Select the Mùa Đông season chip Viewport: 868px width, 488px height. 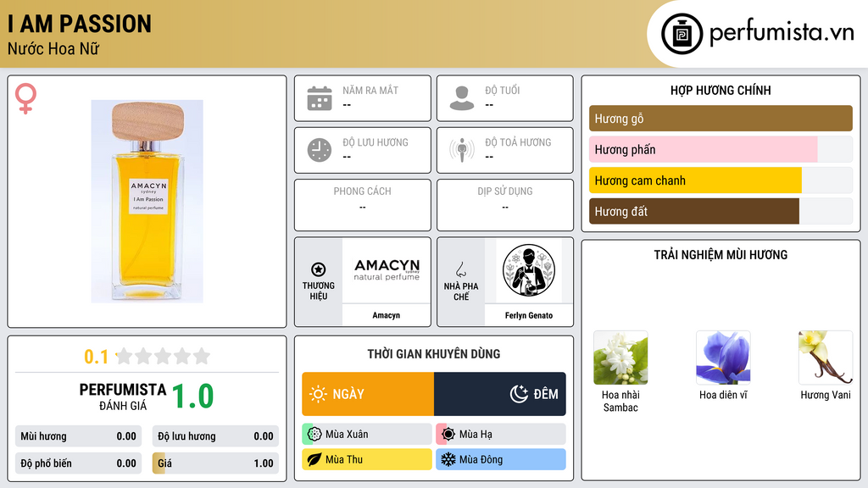501,459
